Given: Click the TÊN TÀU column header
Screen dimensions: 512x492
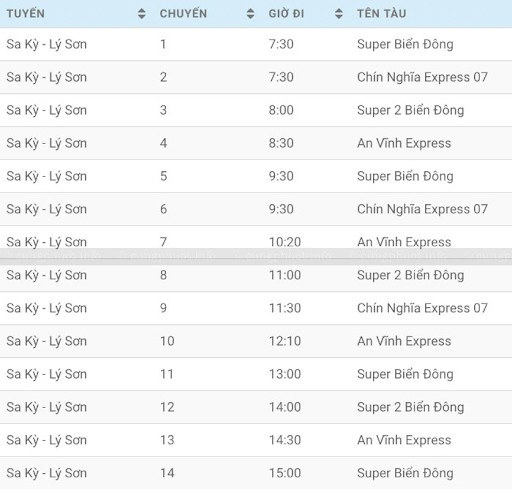Looking at the screenshot, I should pos(382,14).
